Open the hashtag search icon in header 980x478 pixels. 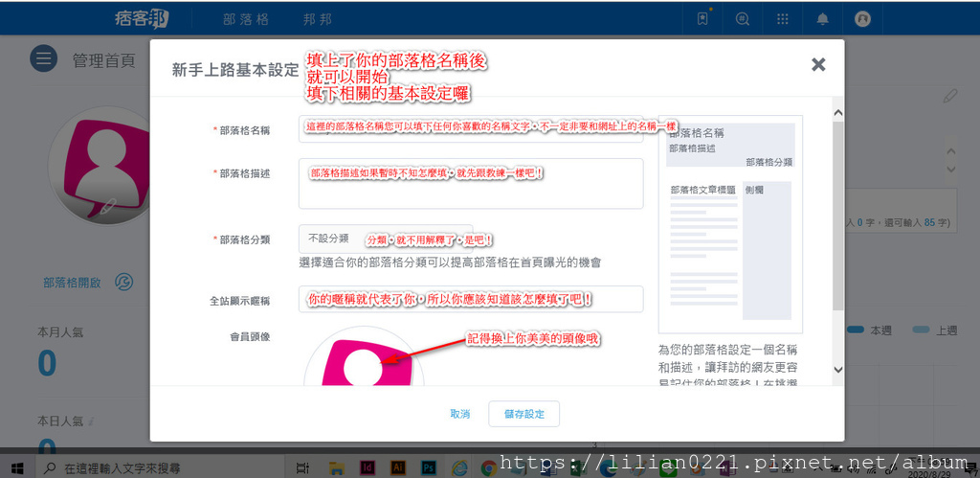point(743,19)
